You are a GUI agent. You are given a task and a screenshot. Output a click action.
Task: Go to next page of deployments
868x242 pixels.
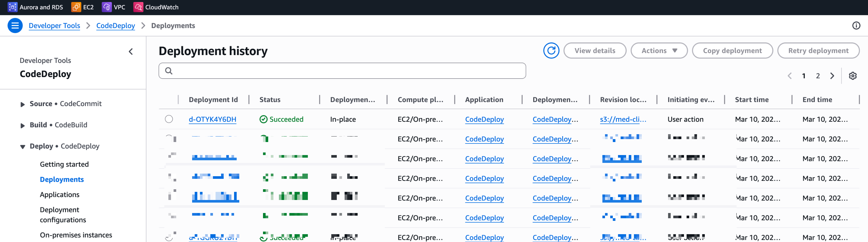pyautogui.click(x=832, y=76)
